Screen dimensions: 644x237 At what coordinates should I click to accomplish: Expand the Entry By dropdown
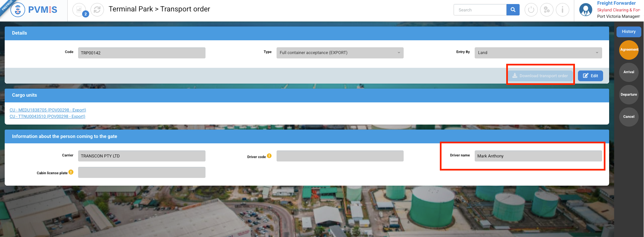click(538, 53)
